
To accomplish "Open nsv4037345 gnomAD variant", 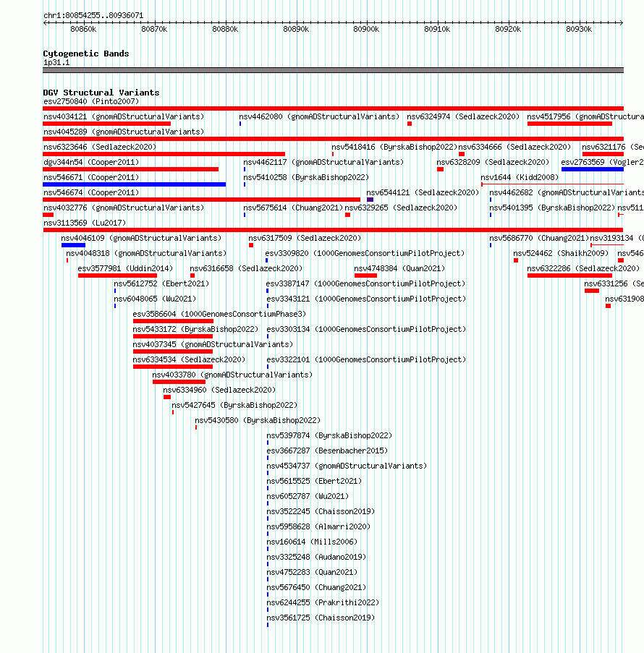I will pyautogui.click(x=213, y=345).
